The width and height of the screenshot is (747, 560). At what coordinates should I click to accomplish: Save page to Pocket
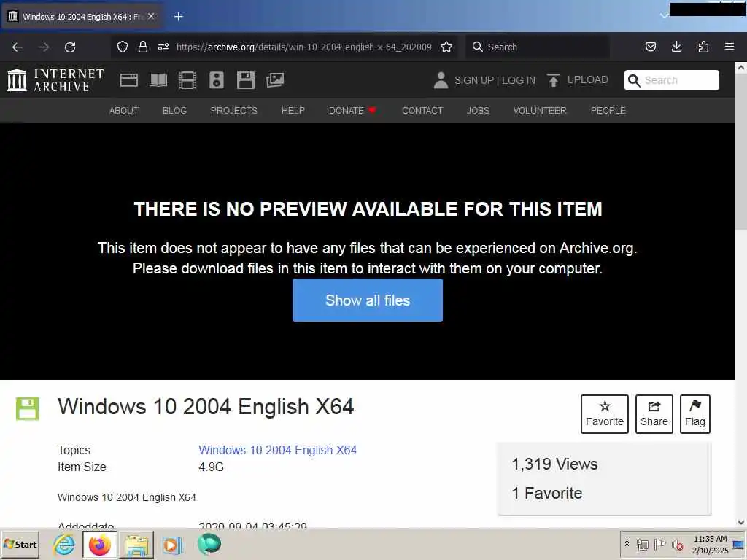(650, 47)
